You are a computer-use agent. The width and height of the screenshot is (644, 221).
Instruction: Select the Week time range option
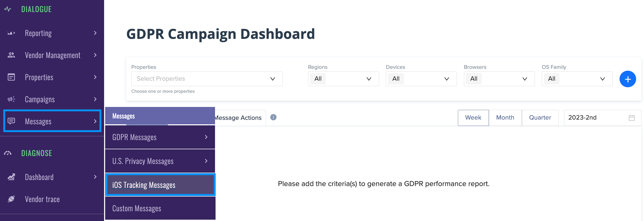pyautogui.click(x=473, y=118)
